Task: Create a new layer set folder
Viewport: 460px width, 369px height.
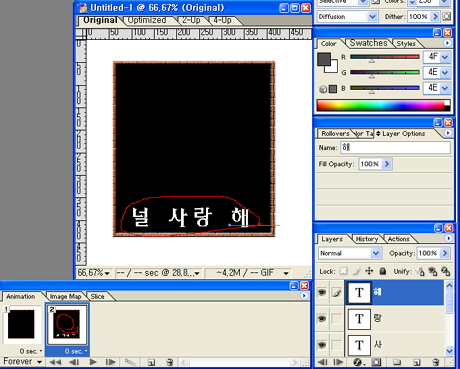Action: pos(396,362)
